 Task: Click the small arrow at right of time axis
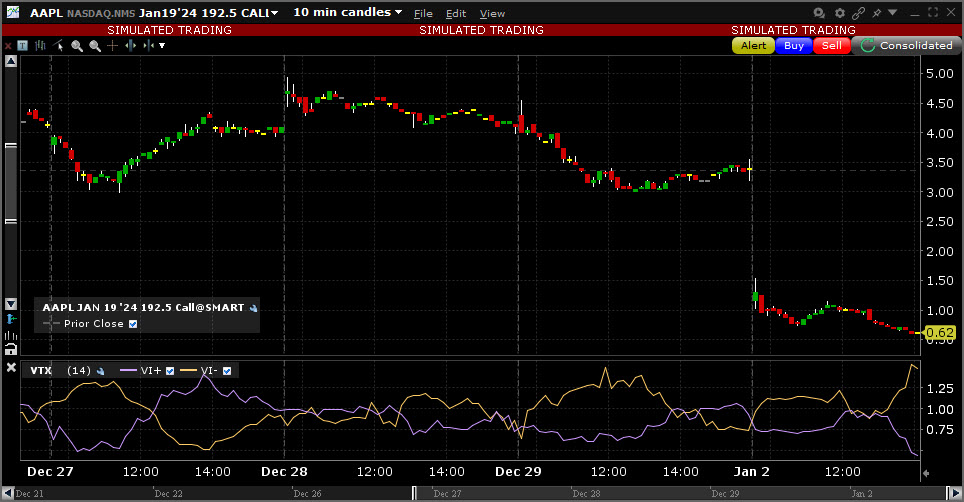click(x=926, y=473)
